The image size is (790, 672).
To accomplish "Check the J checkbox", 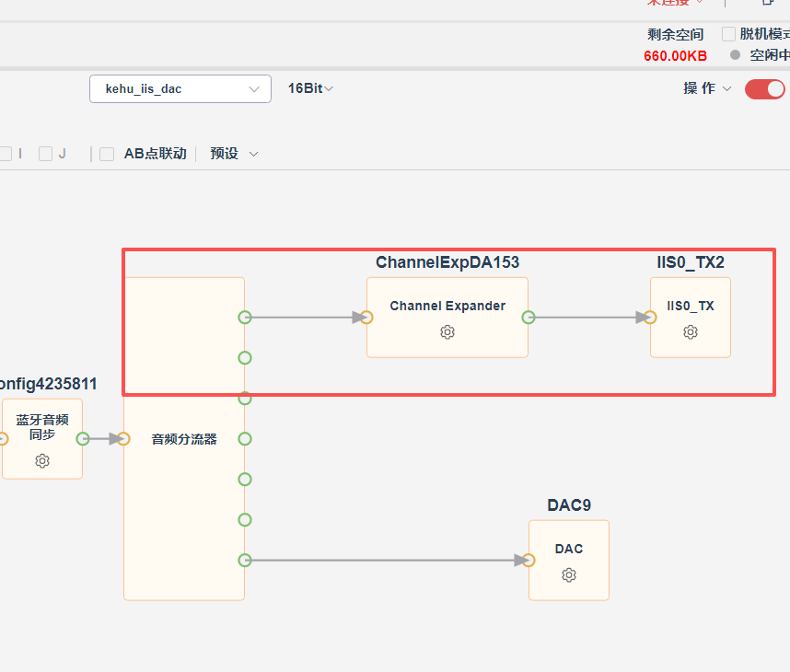I will 46,154.
